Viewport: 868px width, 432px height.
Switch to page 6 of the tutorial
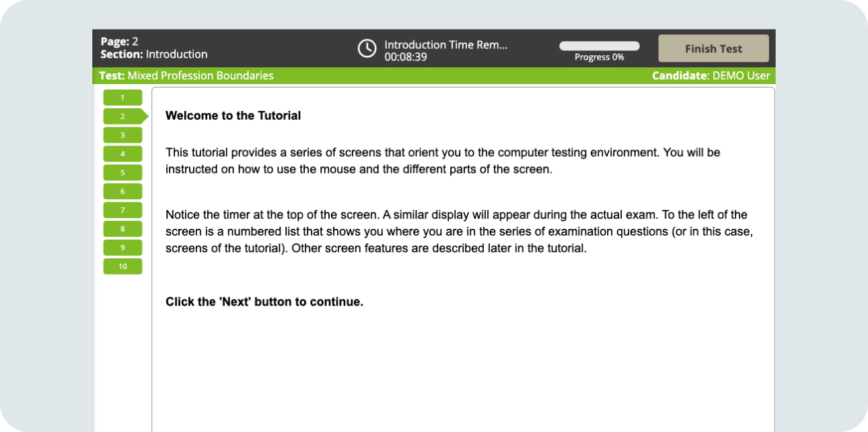point(122,192)
